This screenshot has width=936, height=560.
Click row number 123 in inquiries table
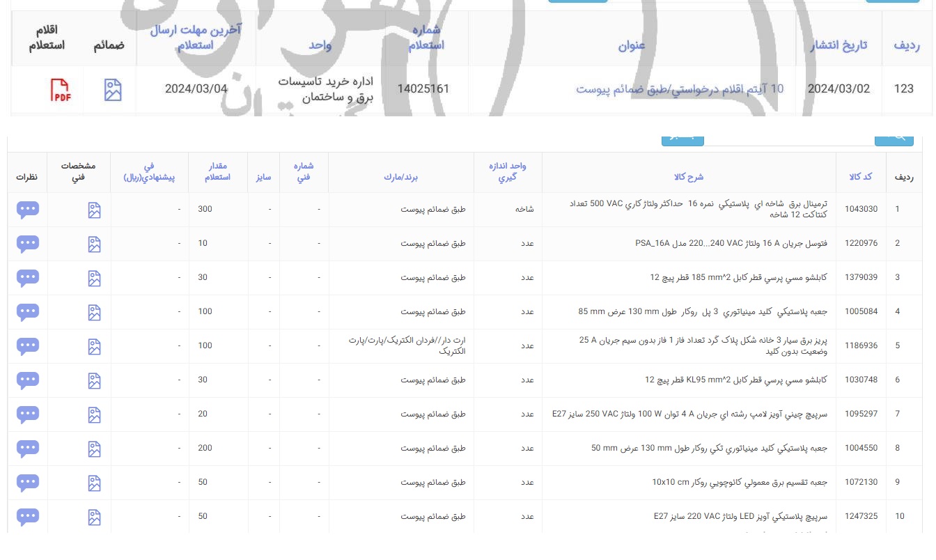click(x=903, y=89)
